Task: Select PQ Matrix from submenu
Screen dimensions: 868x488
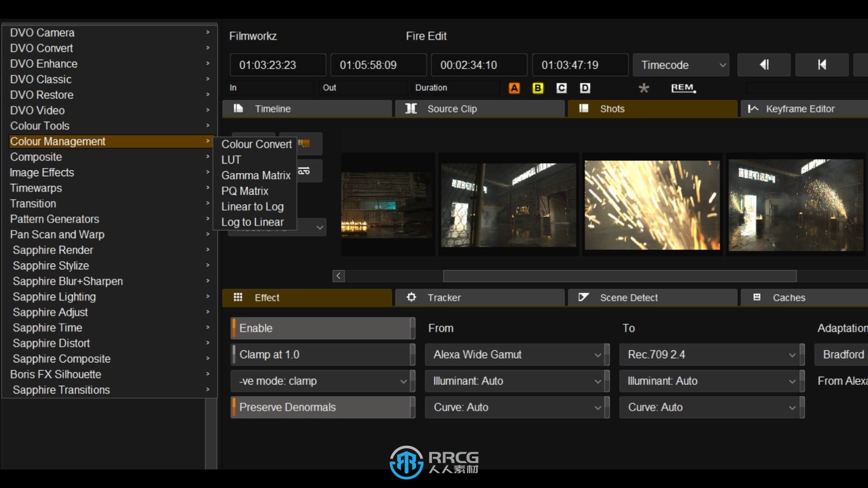Action: 256,191
